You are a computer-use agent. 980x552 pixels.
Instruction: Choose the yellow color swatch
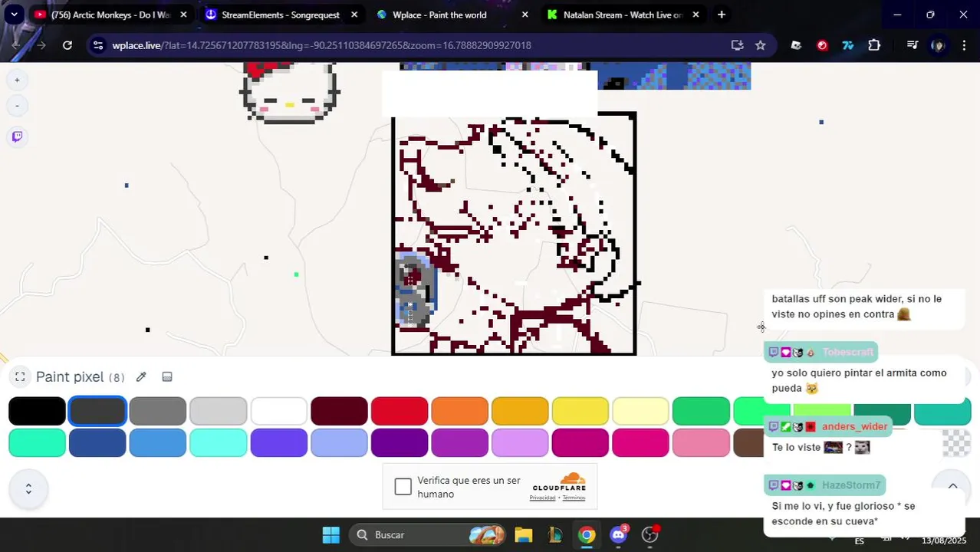tap(580, 411)
